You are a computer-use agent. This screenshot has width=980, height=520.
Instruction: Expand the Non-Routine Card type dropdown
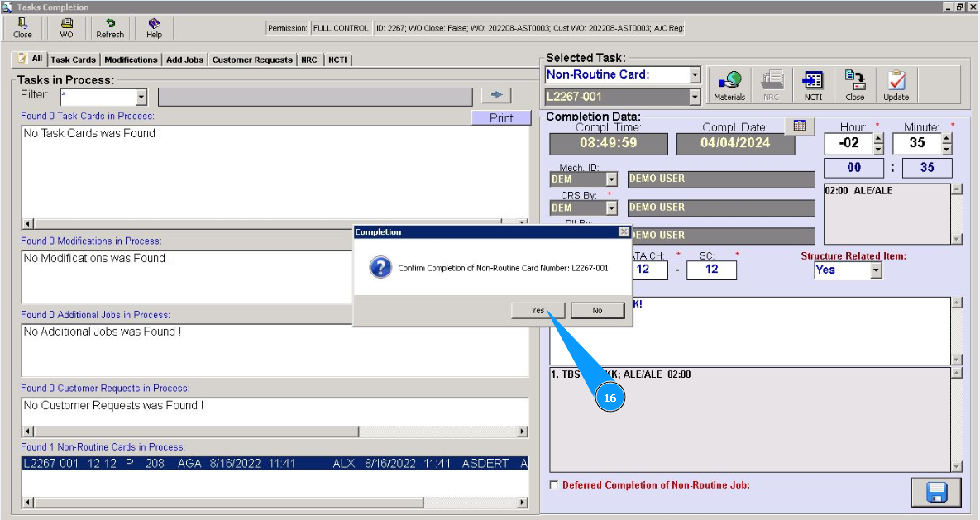coord(695,75)
